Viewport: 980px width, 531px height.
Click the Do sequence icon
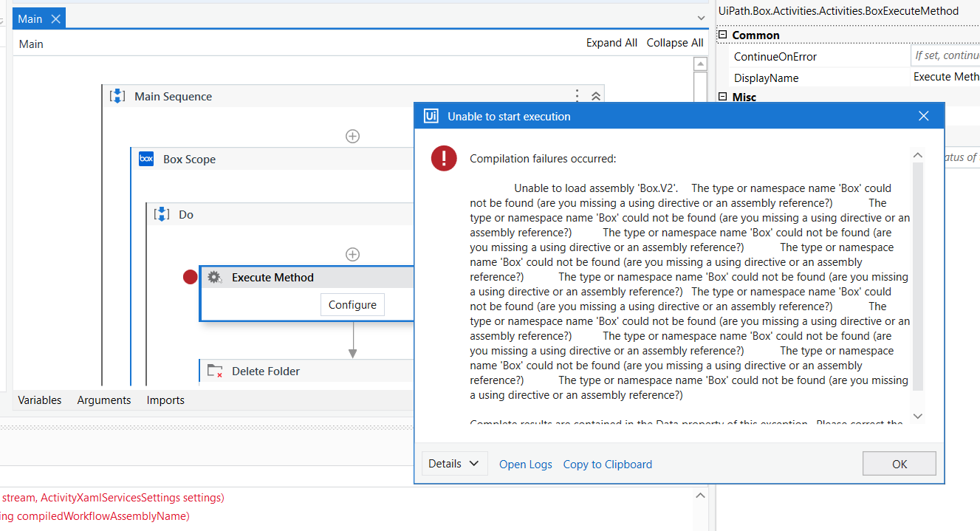pyautogui.click(x=162, y=214)
